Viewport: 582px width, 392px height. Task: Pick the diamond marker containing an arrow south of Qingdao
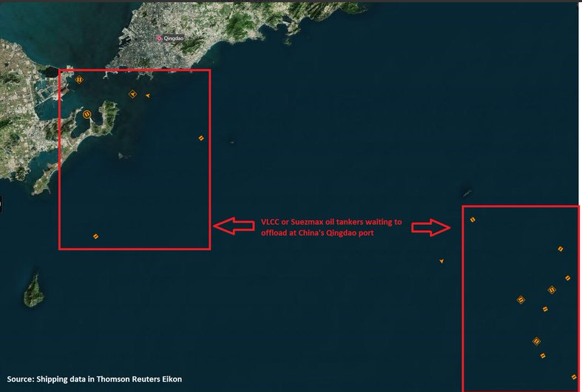pos(132,94)
